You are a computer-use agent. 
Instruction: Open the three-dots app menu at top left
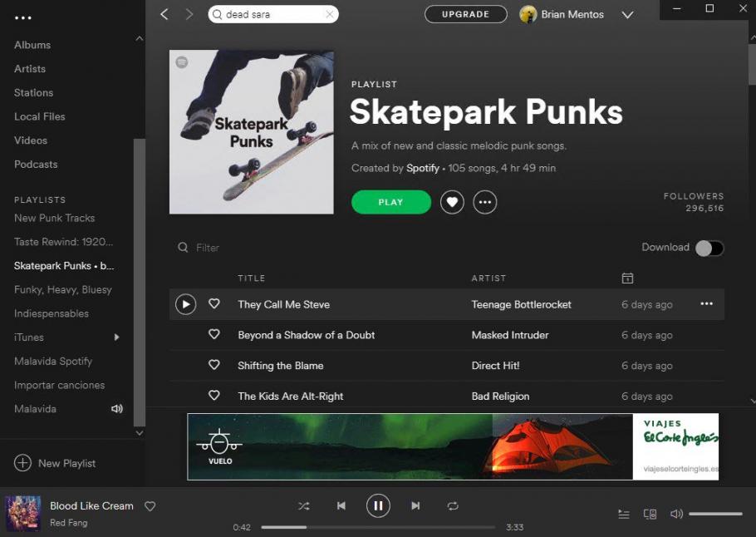pyautogui.click(x=22, y=17)
